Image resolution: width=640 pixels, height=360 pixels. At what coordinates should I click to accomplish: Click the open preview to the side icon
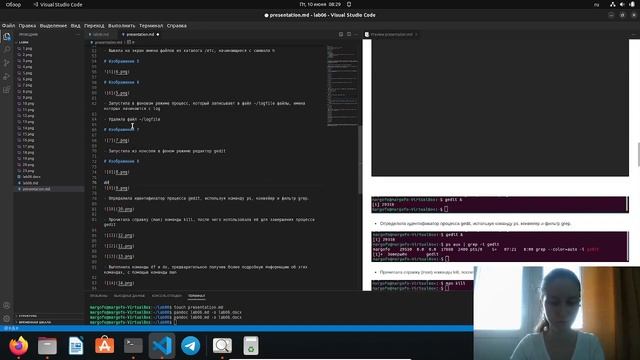point(341,34)
